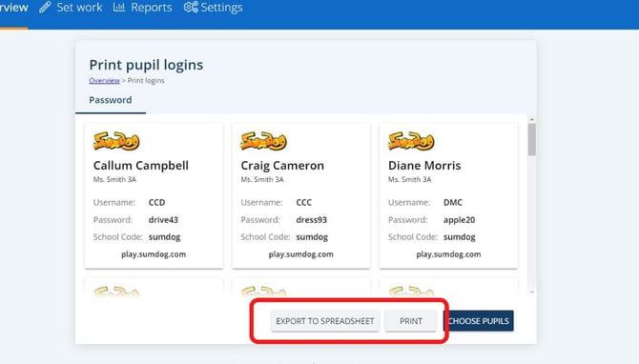Click username value CCC
The height and width of the screenshot is (364, 639).
click(x=304, y=202)
